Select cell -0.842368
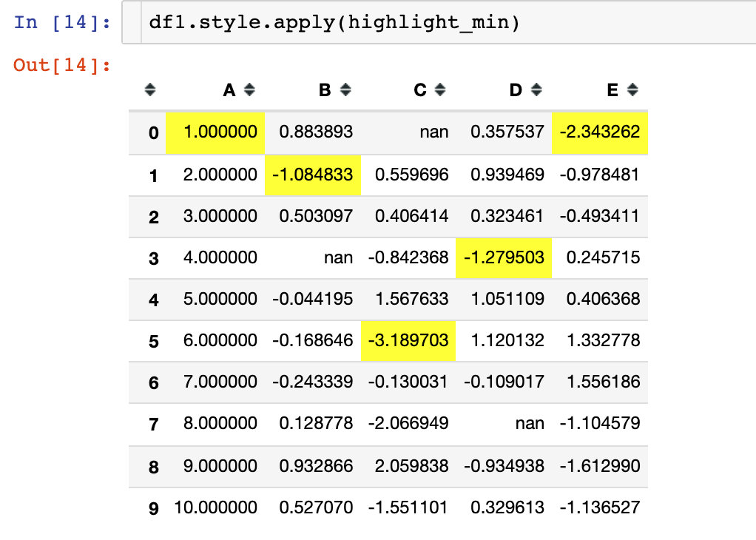Image resolution: width=756 pixels, height=540 pixels. click(408, 258)
